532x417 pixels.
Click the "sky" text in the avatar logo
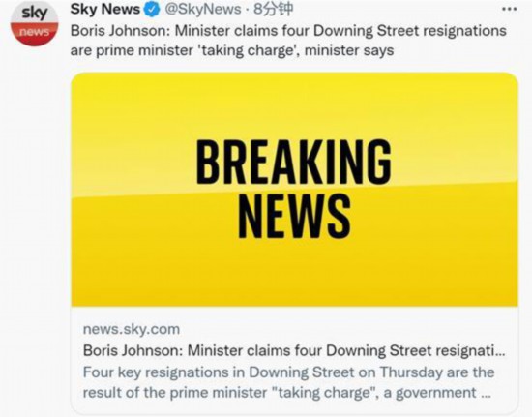click(34, 14)
